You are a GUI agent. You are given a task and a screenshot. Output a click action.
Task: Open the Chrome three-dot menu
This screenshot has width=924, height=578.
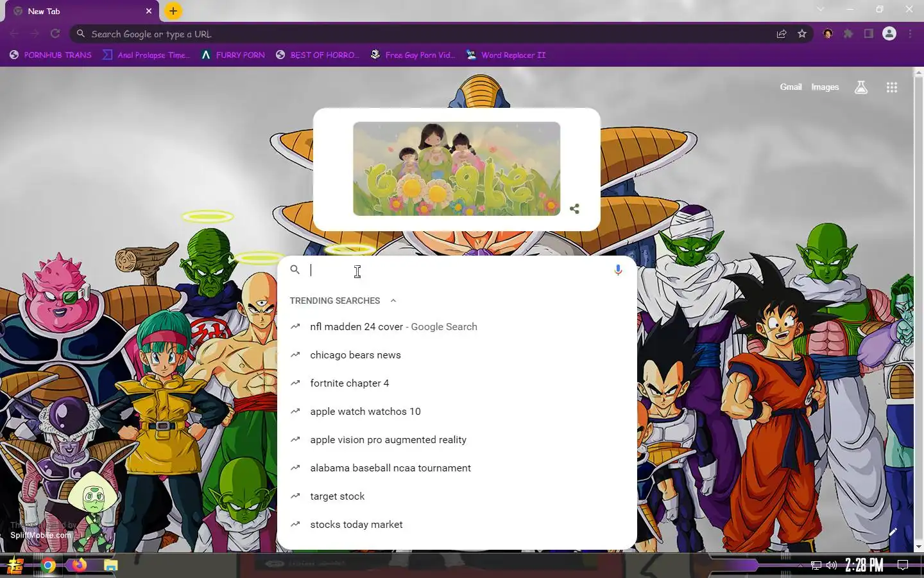coord(910,34)
